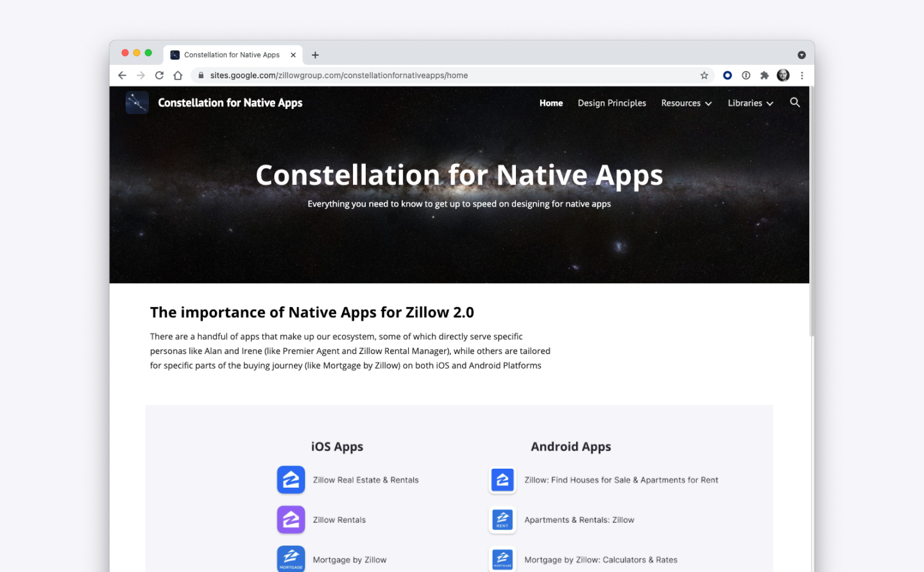Viewport: 924px width, 572px height.
Task: Click the subtitle Everything you need to know
Action: [x=459, y=204]
